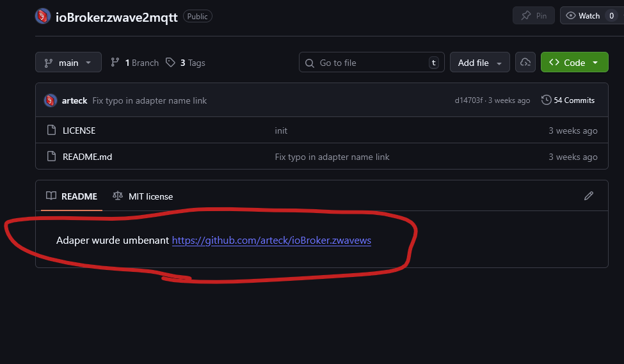Viewport: 624px width, 364px height.
Task: Click the 54 Commits history link
Action: coord(568,100)
